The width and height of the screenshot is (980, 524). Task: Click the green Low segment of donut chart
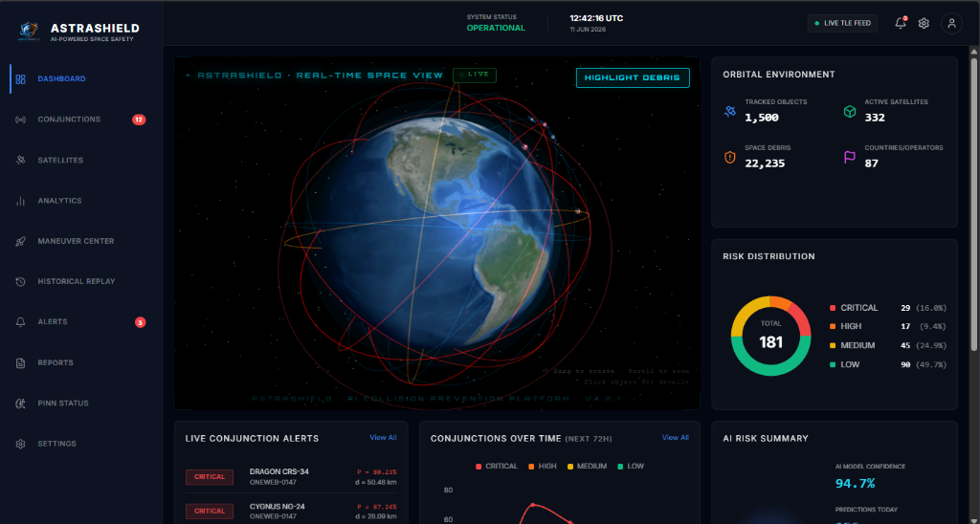pos(771,369)
